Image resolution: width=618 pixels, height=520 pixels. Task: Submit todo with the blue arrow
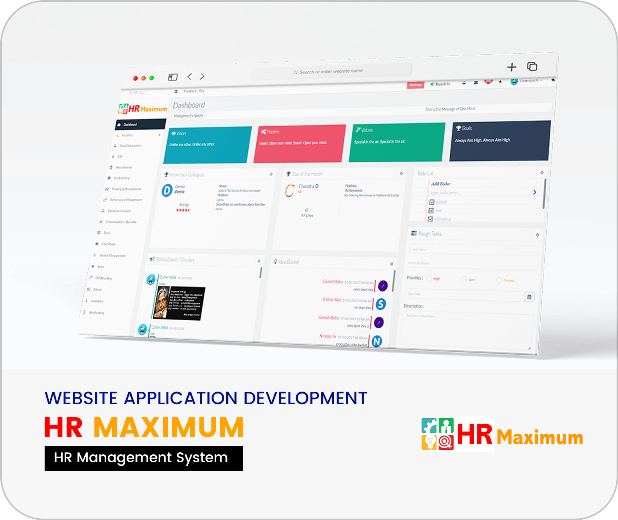click(534, 192)
